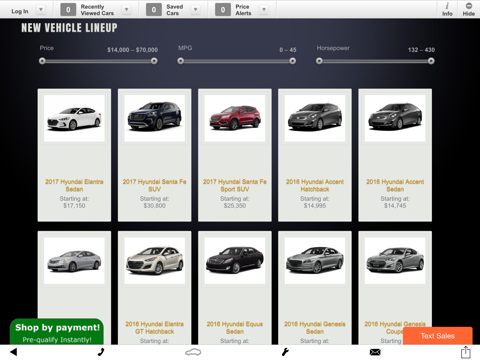
Task: Click the $14,745 starting price
Action: tap(395, 206)
